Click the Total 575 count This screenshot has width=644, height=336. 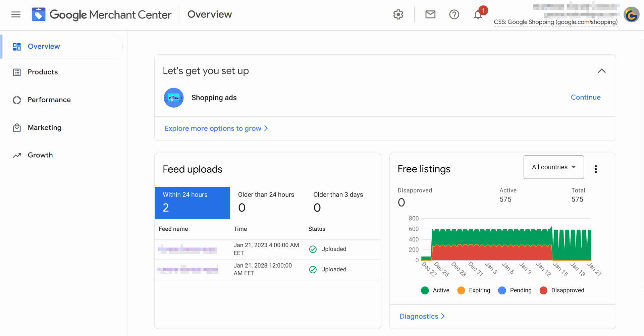click(x=577, y=200)
